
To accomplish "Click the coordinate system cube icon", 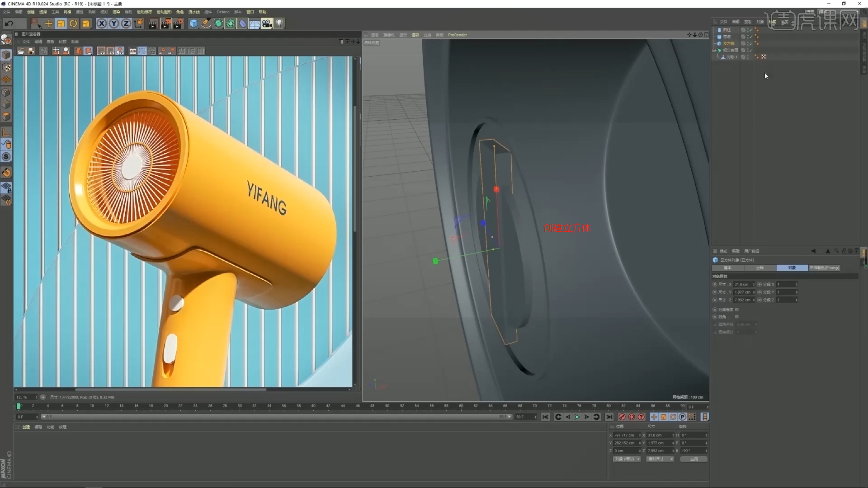I will click(x=139, y=23).
